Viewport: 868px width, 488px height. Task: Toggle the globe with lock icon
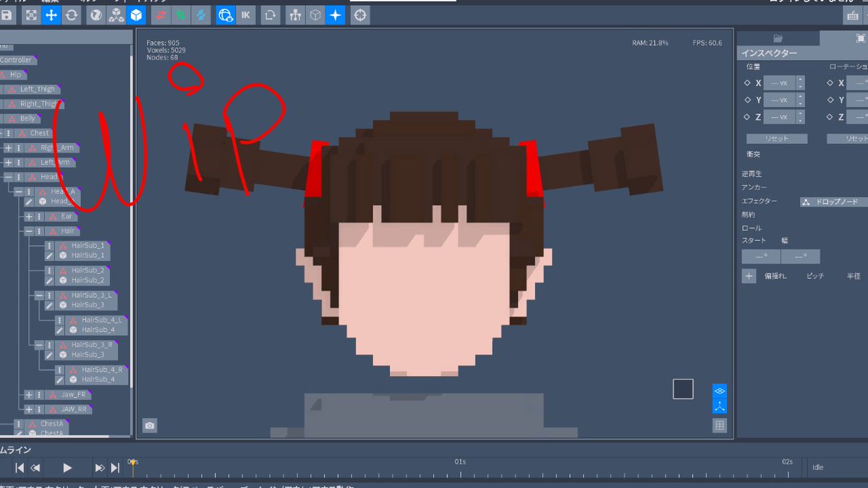225,14
